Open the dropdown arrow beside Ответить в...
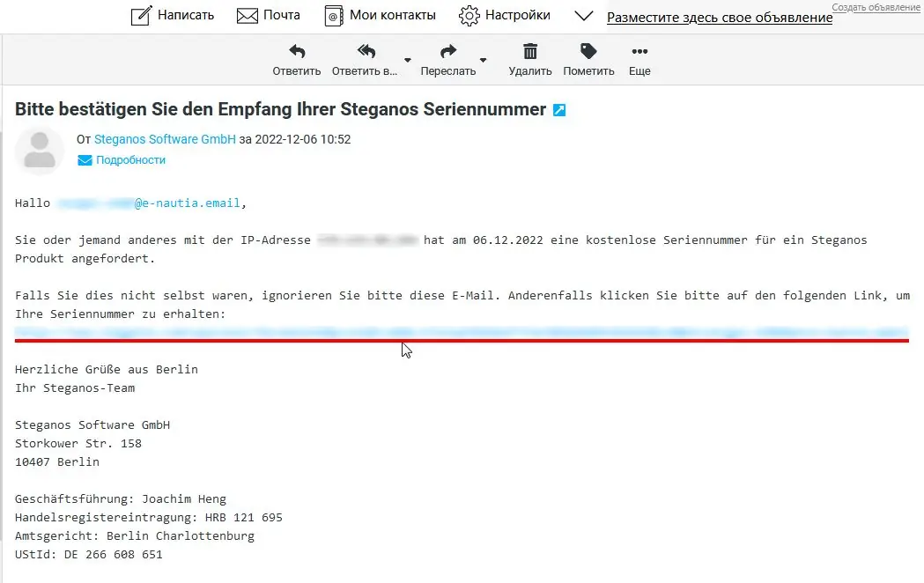 [407, 60]
